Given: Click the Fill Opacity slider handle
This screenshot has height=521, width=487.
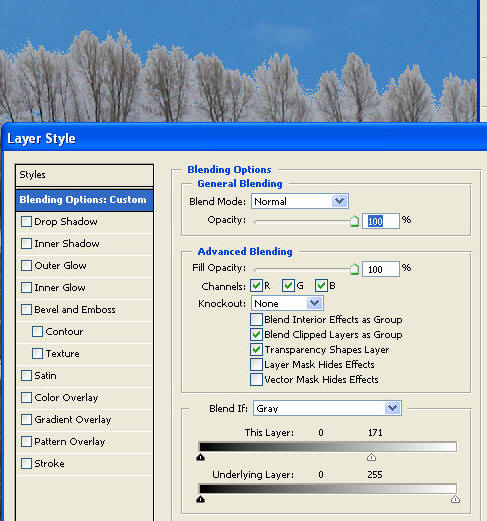Looking at the screenshot, I should click(x=354, y=269).
